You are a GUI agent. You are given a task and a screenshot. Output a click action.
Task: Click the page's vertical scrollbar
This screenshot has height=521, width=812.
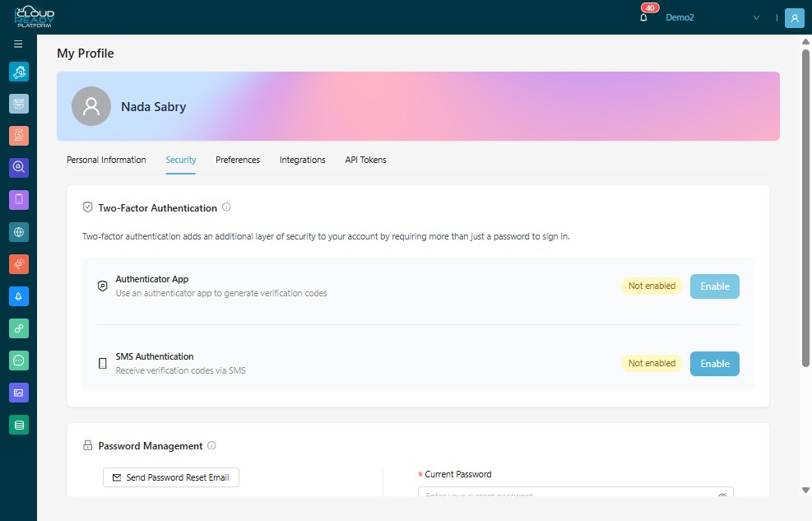tap(805, 207)
